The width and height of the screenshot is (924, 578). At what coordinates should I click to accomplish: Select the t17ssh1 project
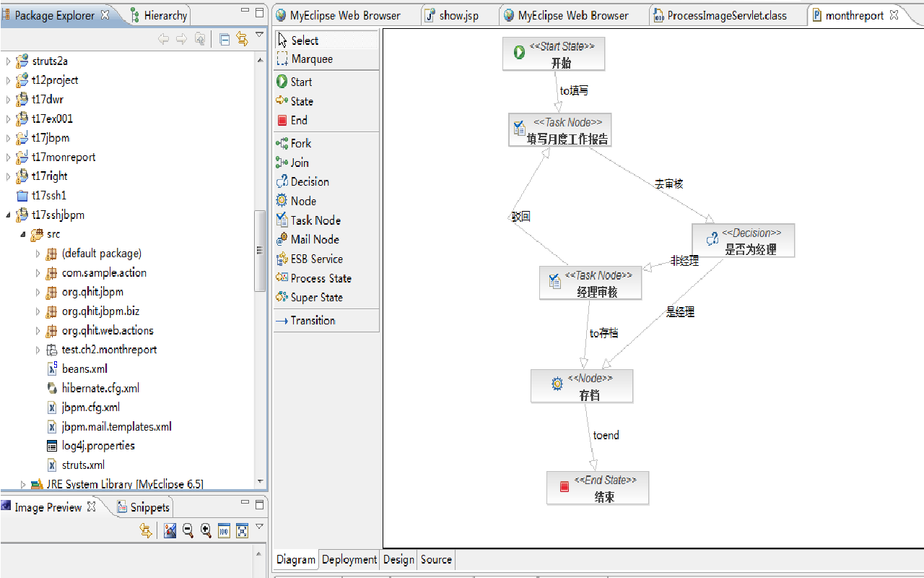(49, 196)
